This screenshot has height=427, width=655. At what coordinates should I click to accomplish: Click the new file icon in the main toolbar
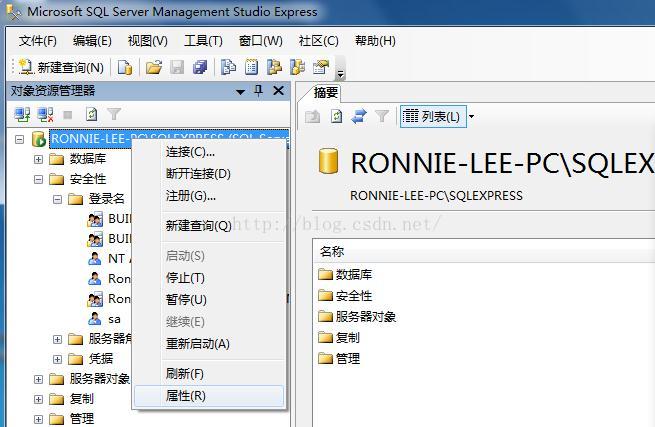coord(125,67)
